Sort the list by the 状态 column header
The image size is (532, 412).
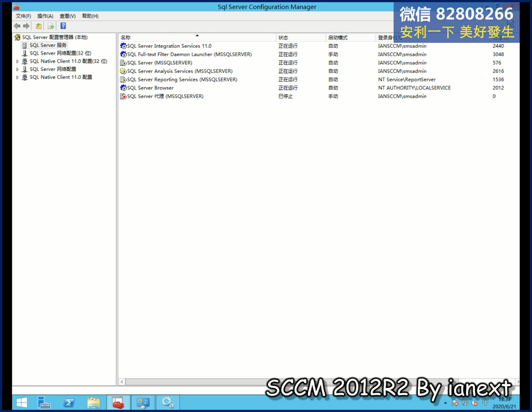click(301, 38)
